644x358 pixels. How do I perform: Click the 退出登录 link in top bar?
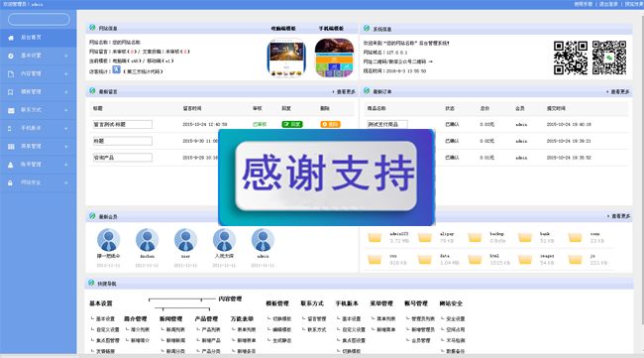608,4
